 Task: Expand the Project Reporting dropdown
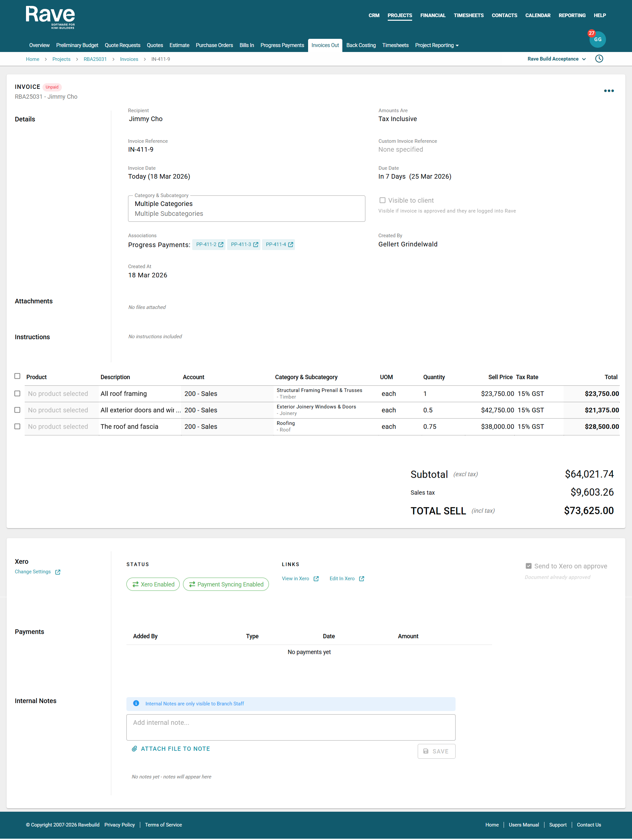click(436, 45)
